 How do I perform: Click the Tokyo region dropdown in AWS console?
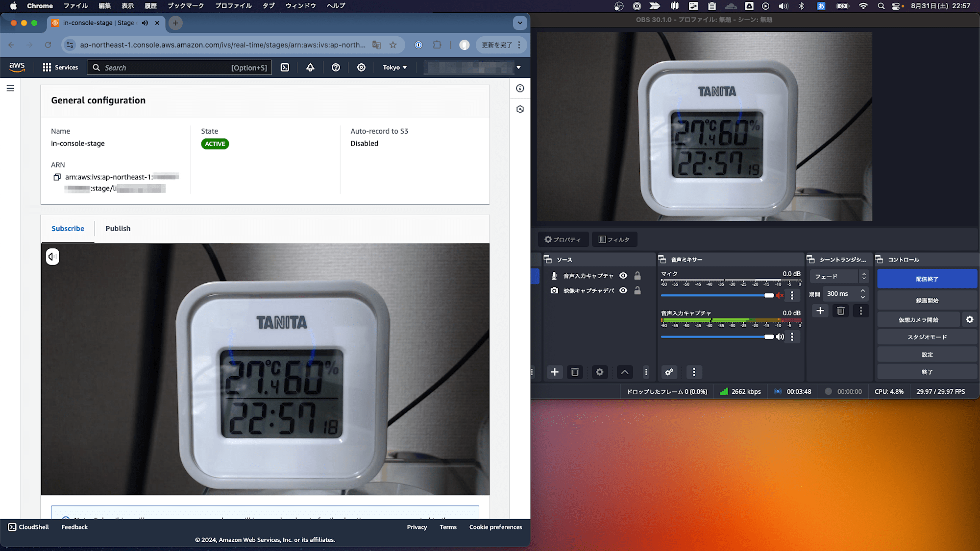click(x=394, y=67)
